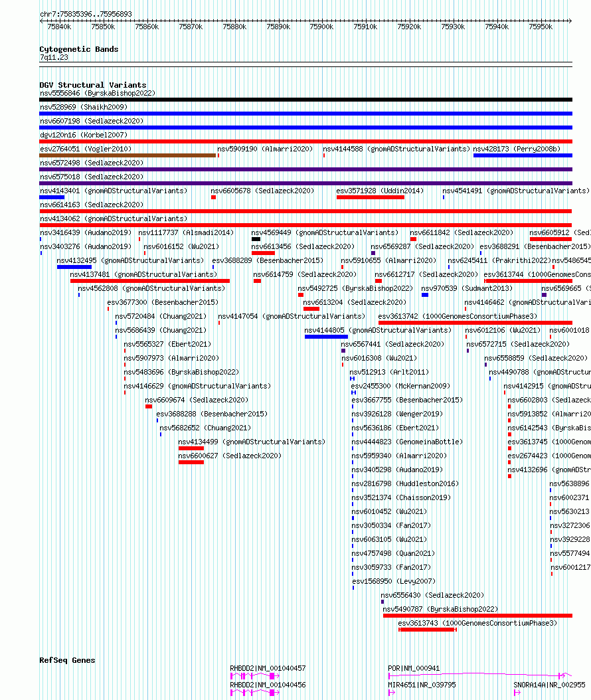Screen dimensions: 591x700
Task: Open nsv4144588 (gnomADStructuralVariants) entry
Action: point(396,149)
